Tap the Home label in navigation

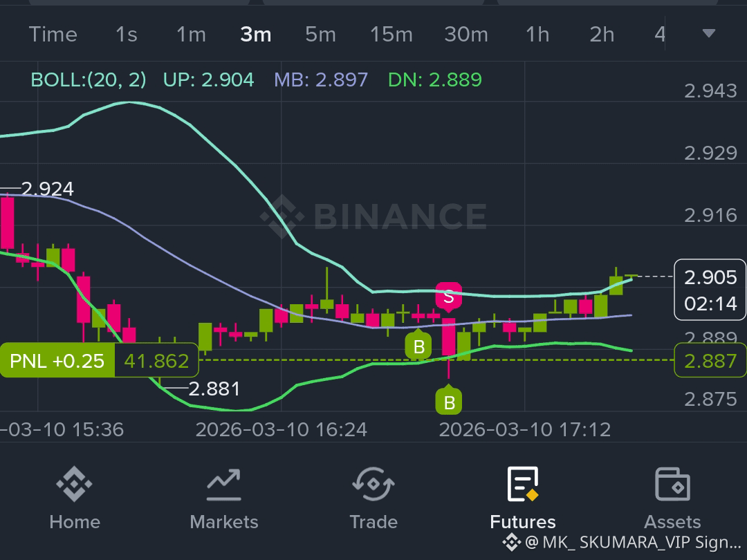[75, 522]
